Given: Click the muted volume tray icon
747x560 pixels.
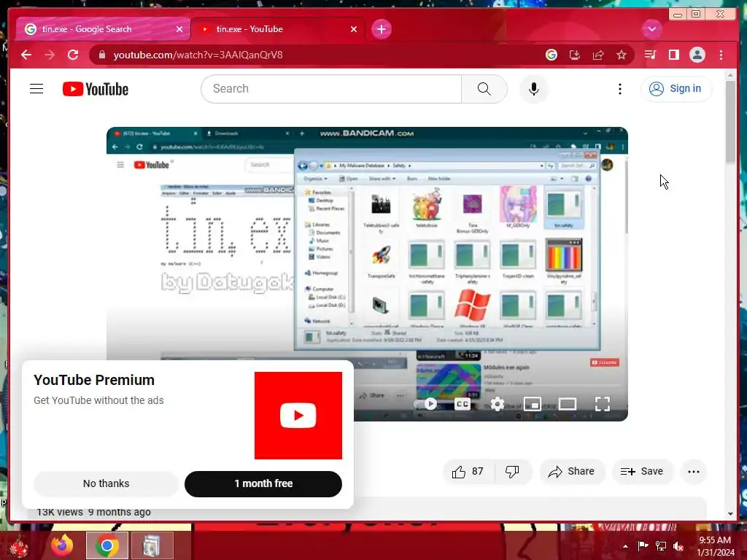Looking at the screenshot, I should (x=678, y=546).
